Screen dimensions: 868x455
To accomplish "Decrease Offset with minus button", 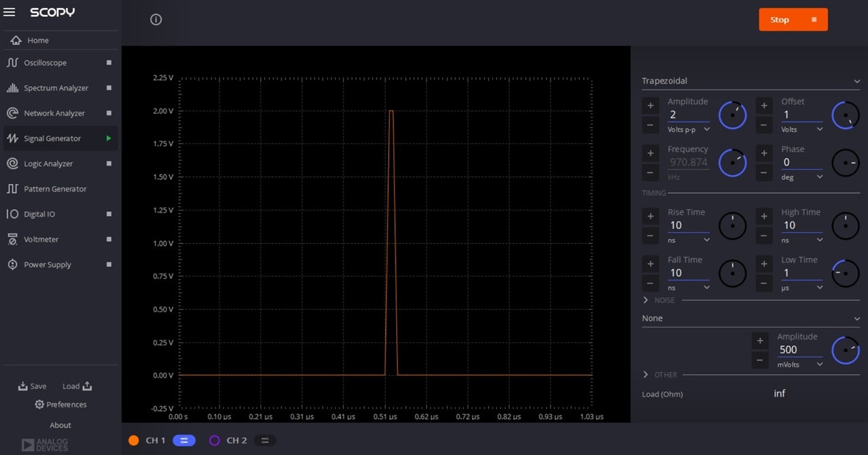I will (x=764, y=125).
